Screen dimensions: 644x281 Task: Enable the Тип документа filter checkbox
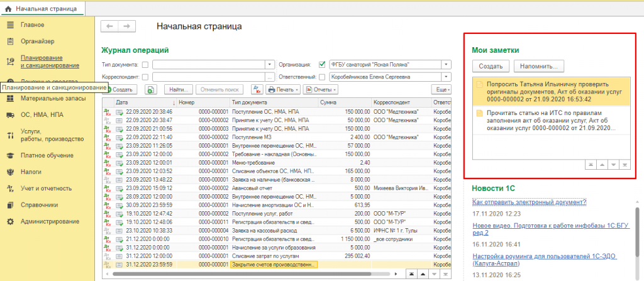coord(145,64)
